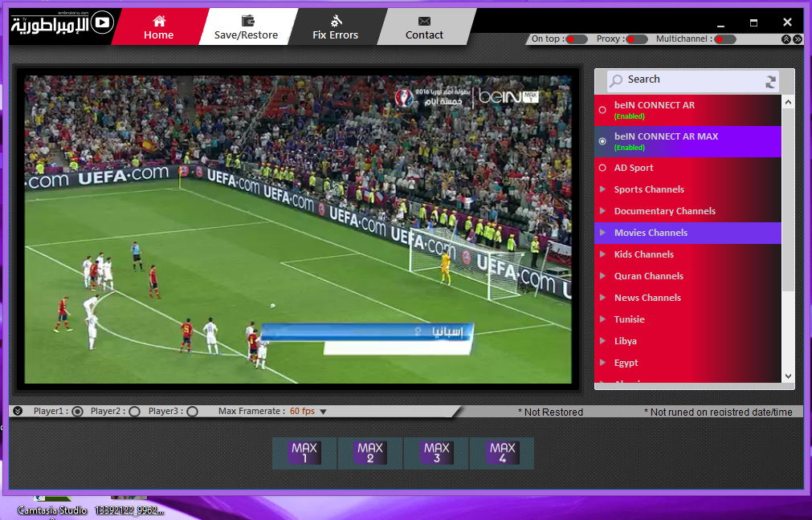812x520 pixels.
Task: Switch to MAX 3 channel
Action: [437, 453]
